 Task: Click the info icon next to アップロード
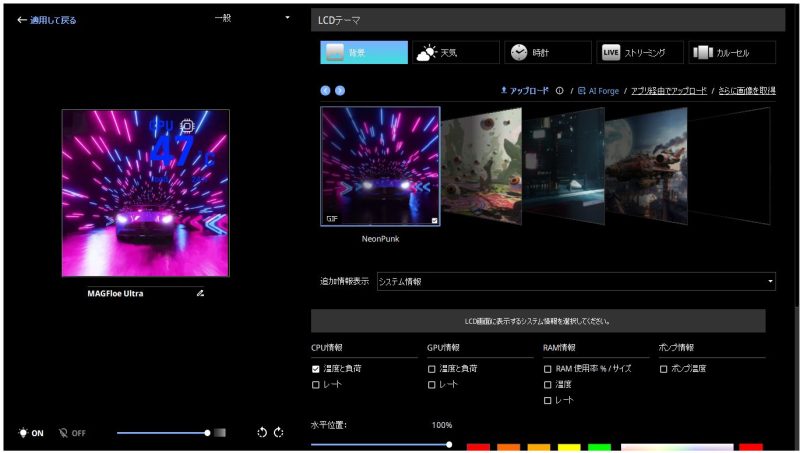[559, 90]
